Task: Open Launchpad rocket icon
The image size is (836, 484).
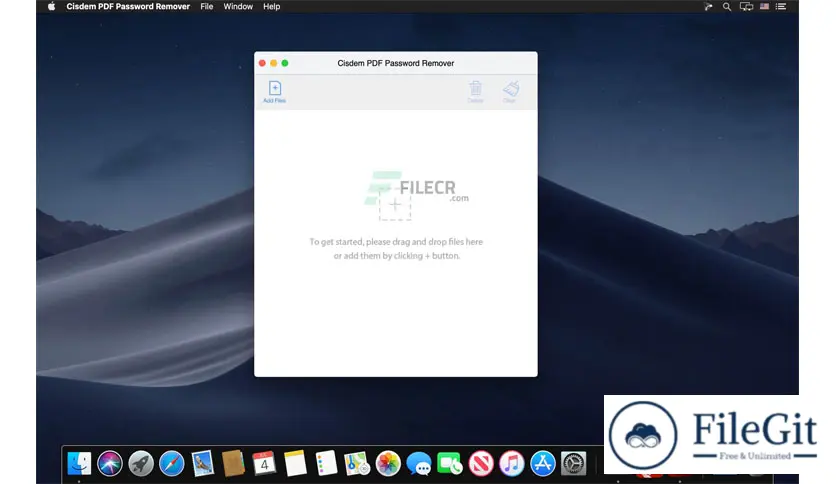Action: point(141,463)
